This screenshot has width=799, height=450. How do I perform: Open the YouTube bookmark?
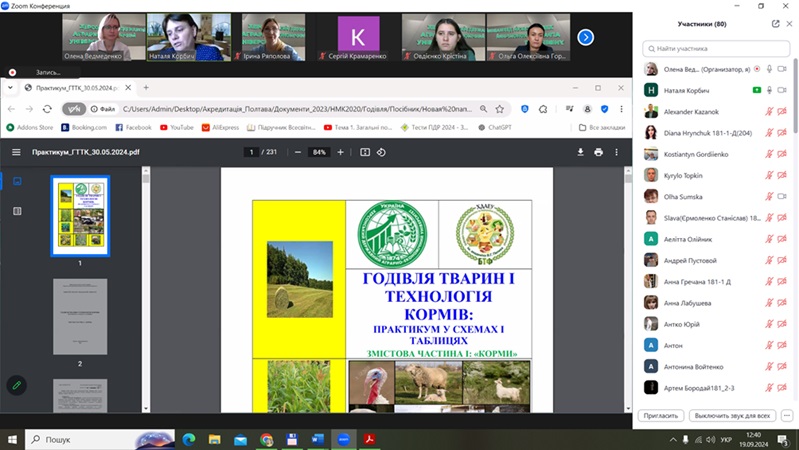177,127
